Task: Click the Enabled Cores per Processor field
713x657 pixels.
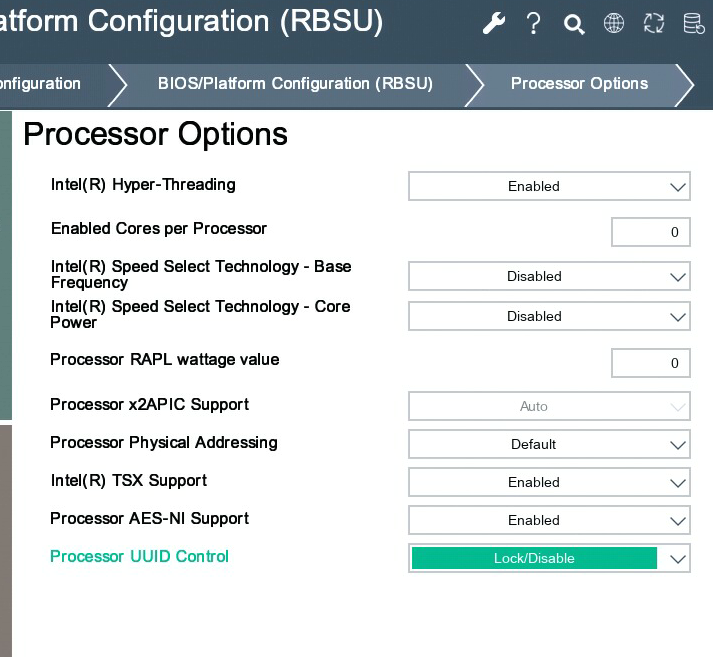Action: [650, 232]
